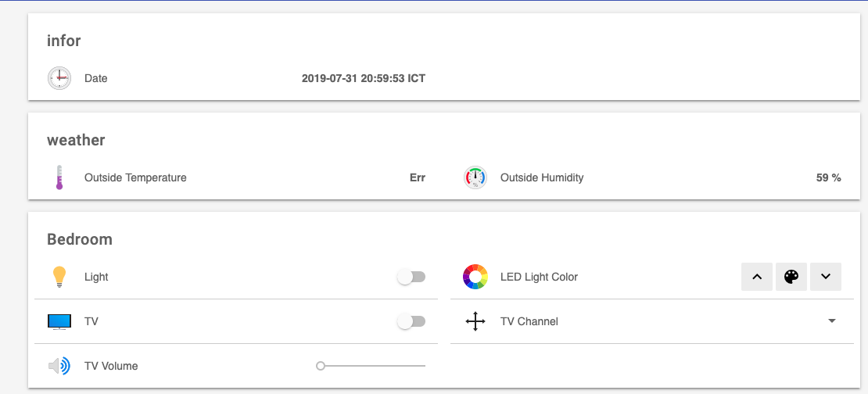Open the color picker palette button
Image resolution: width=868 pixels, height=394 pixels.
coord(791,277)
